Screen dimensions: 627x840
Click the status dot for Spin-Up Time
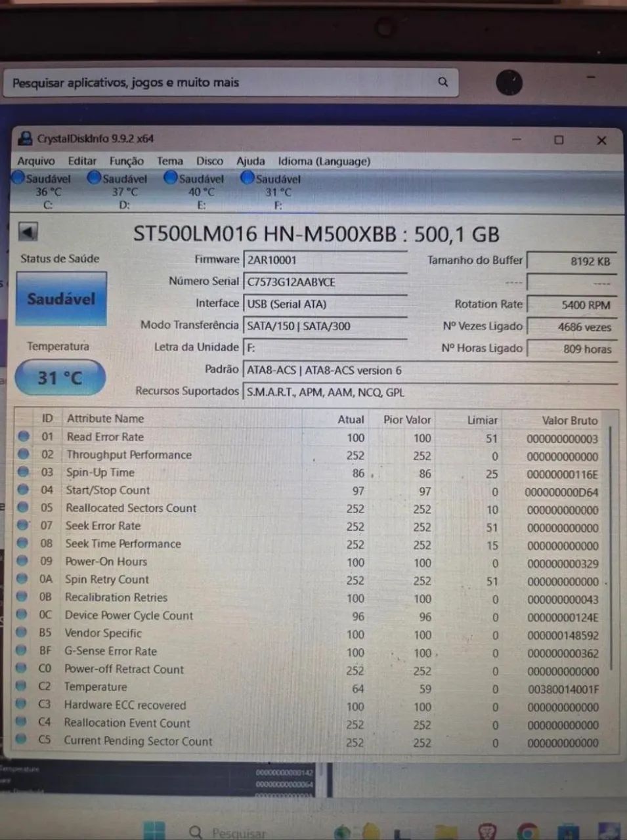pos(24,471)
